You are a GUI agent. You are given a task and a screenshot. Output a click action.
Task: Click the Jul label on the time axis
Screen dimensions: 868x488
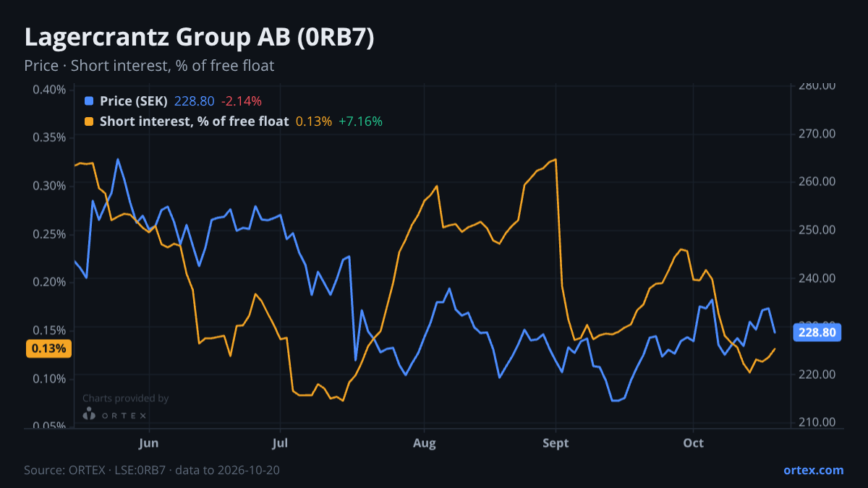pyautogui.click(x=281, y=442)
